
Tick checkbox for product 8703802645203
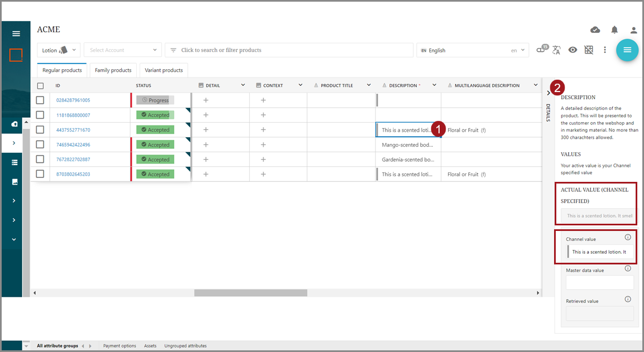click(x=40, y=174)
